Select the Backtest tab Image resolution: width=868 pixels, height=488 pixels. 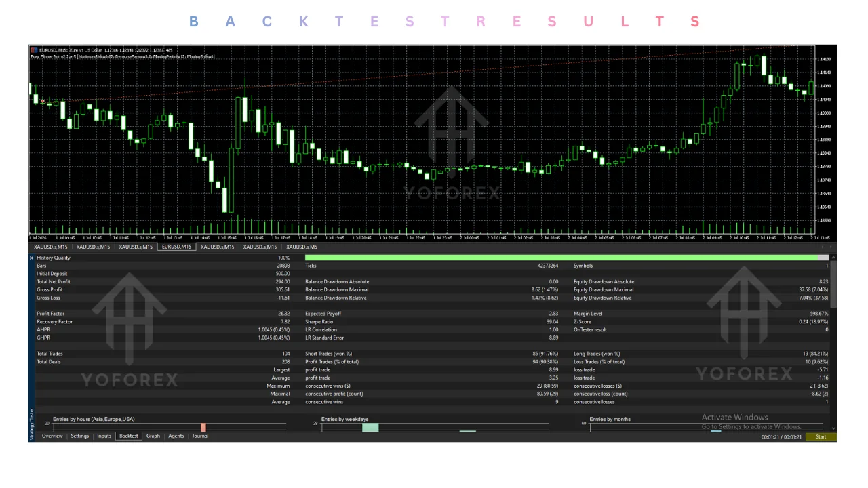(x=129, y=436)
